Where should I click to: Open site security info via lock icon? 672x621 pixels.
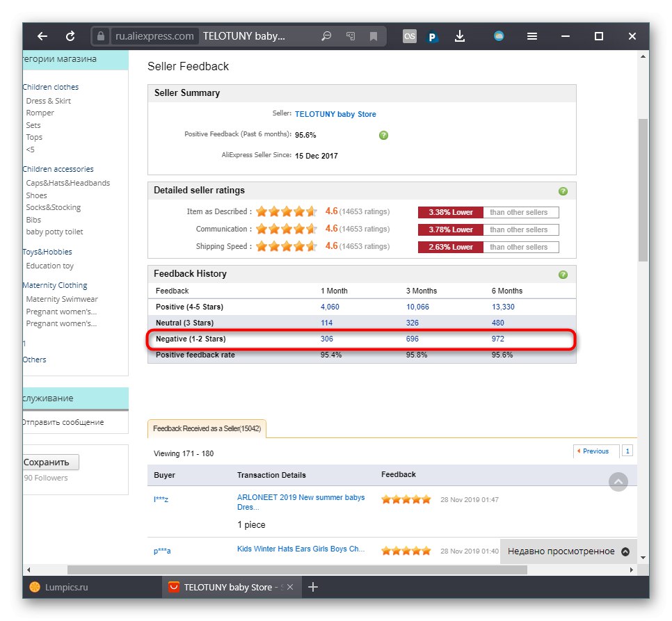pyautogui.click(x=100, y=36)
